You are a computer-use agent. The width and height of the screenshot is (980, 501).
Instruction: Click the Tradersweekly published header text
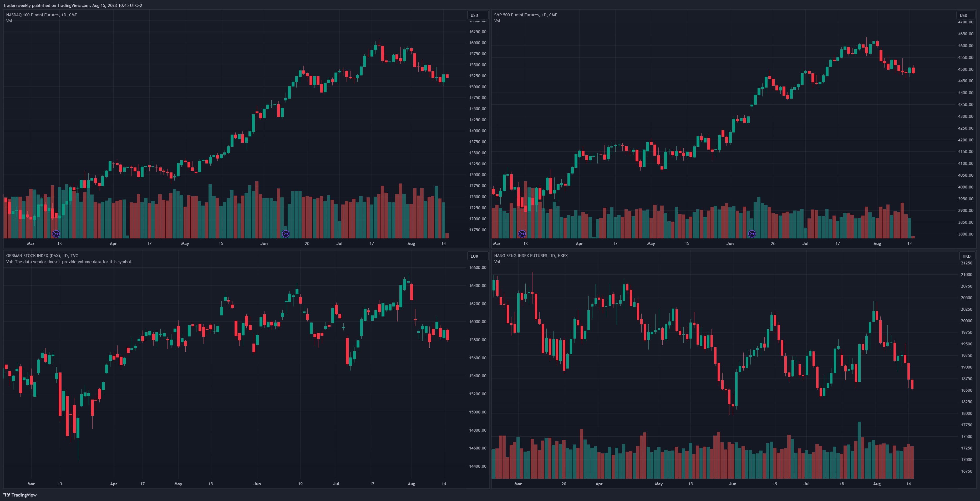pyautogui.click(x=73, y=5)
